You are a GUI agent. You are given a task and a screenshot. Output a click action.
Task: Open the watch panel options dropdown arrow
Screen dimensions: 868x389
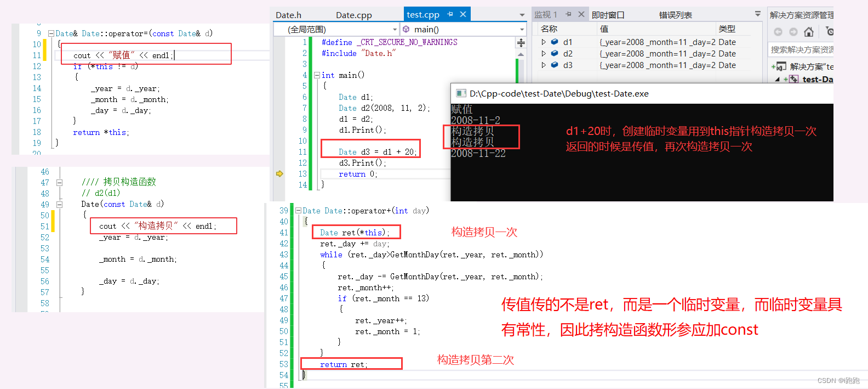tap(758, 14)
